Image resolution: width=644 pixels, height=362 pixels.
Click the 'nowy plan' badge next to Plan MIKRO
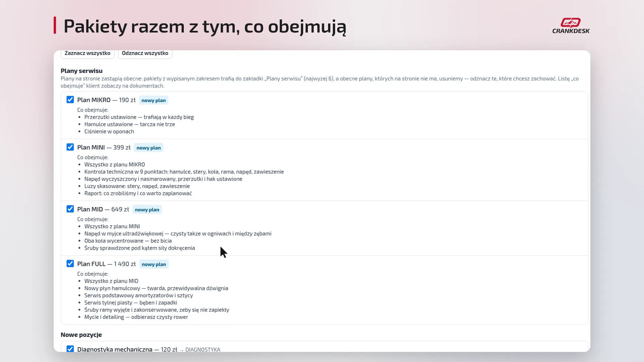coord(154,100)
